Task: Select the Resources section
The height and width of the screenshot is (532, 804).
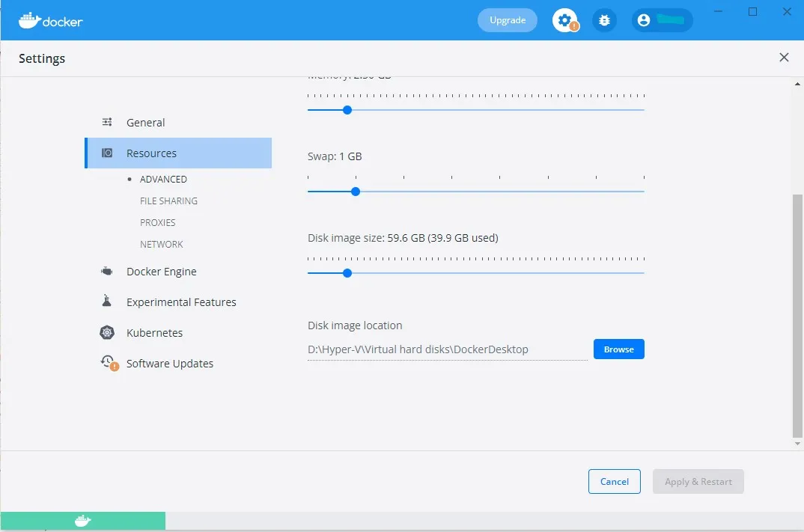Action: [x=178, y=153]
